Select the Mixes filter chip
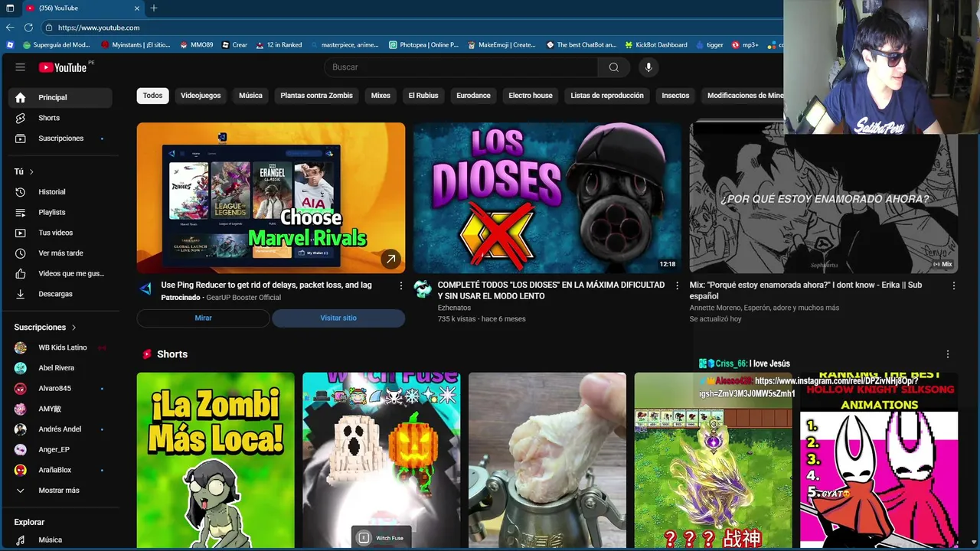The width and height of the screenshot is (980, 551). click(x=381, y=96)
